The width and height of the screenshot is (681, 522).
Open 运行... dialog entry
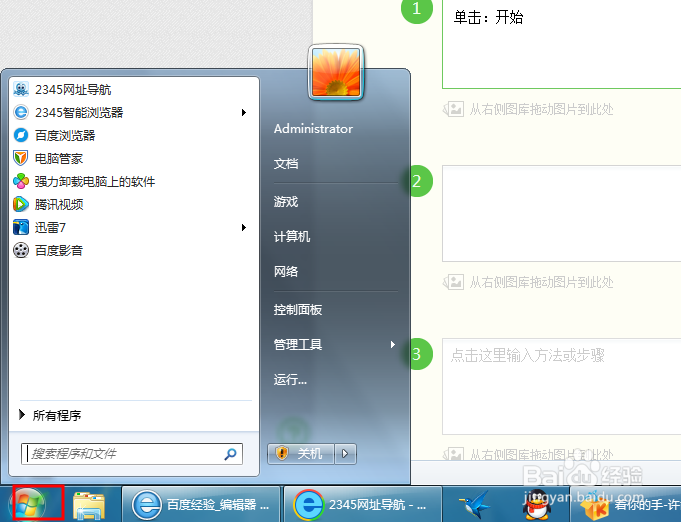coord(290,380)
